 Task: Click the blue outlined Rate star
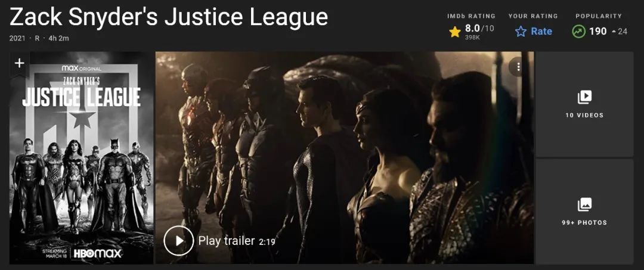pyautogui.click(x=521, y=32)
